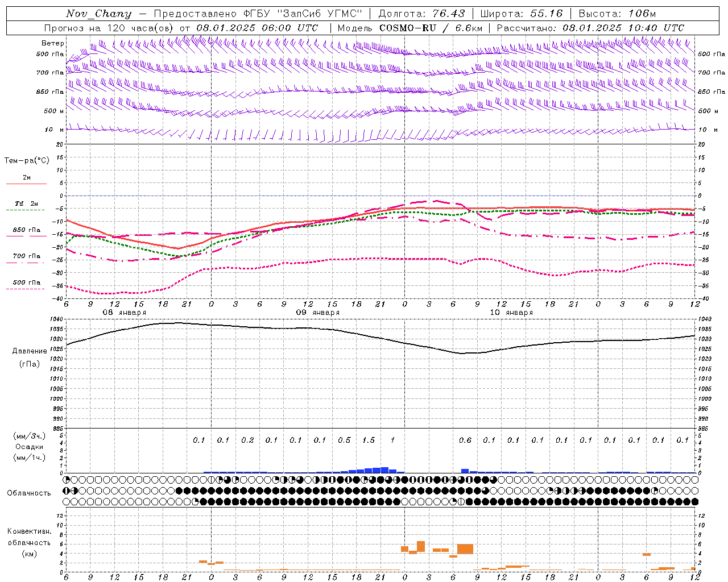Click the "Ветер" wind panel label

(53, 43)
